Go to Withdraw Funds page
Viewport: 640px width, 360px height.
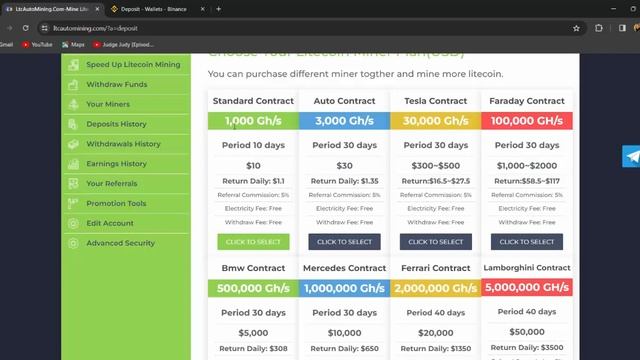point(117,84)
